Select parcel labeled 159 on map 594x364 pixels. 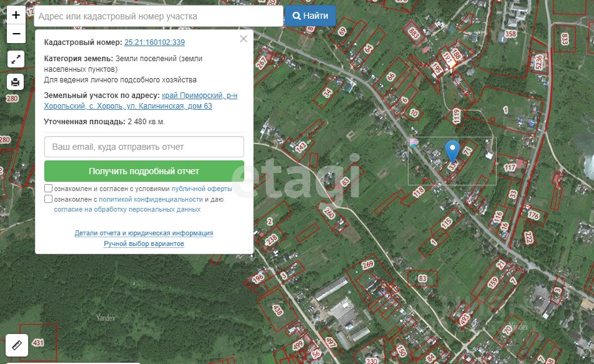click(493, 283)
